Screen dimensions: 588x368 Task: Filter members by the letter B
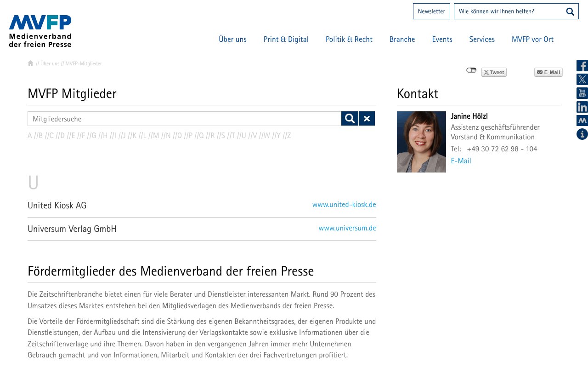point(40,135)
